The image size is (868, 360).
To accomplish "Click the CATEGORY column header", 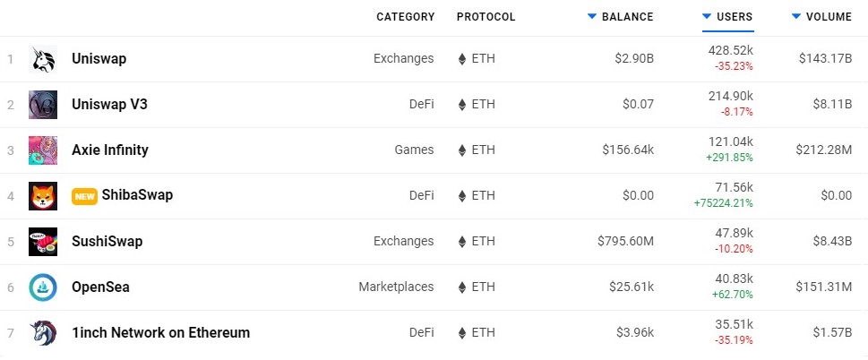I will pos(405,17).
